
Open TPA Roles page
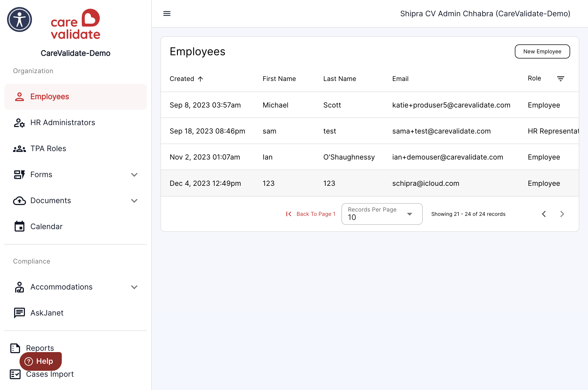click(76, 149)
